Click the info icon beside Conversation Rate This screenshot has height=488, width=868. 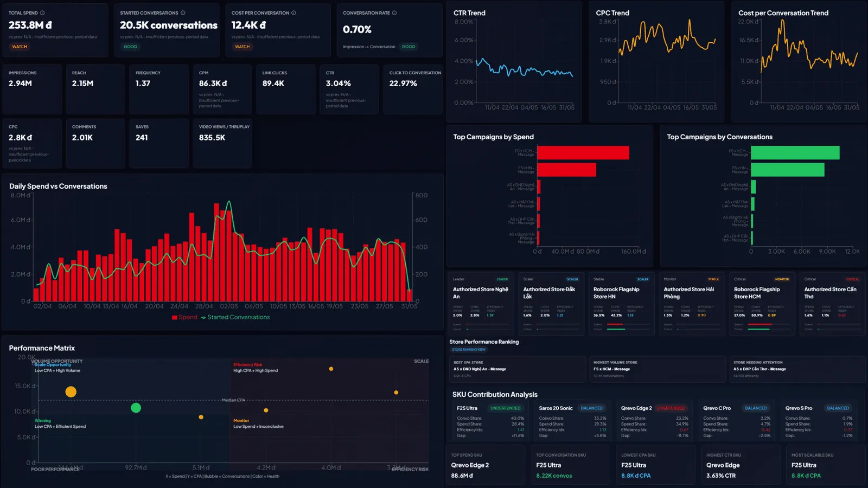394,13
